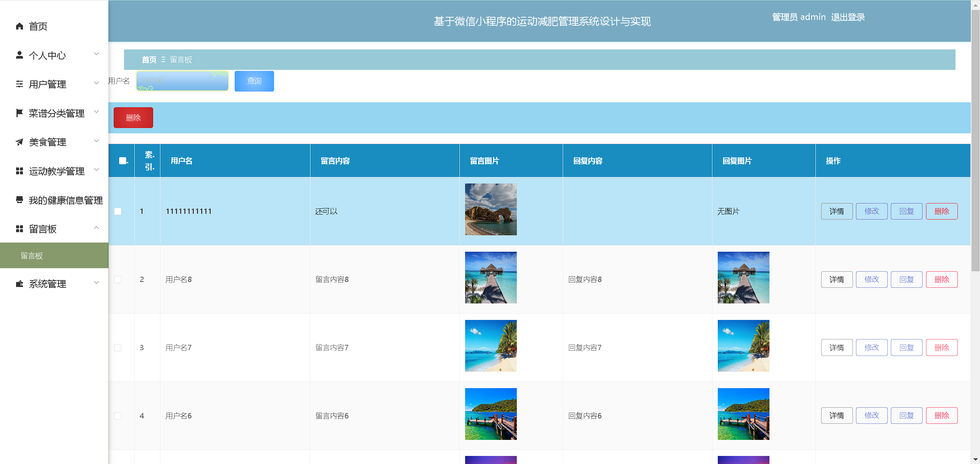Click 删除 for 用户名8
This screenshot has height=464, width=980.
(942, 279)
